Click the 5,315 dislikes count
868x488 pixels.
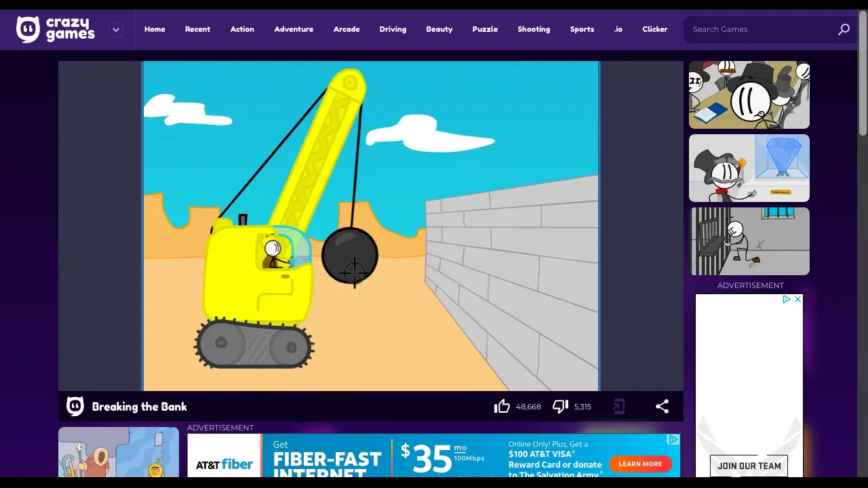pyautogui.click(x=583, y=407)
